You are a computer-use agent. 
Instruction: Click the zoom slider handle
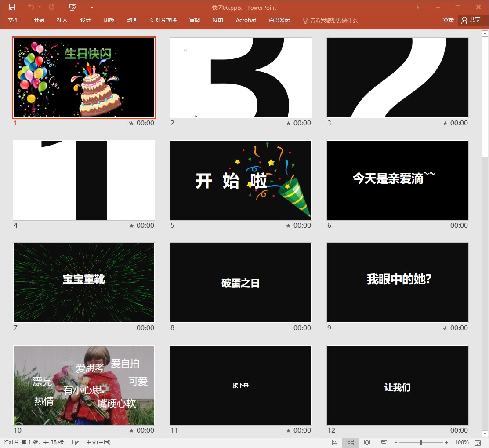pos(420,442)
